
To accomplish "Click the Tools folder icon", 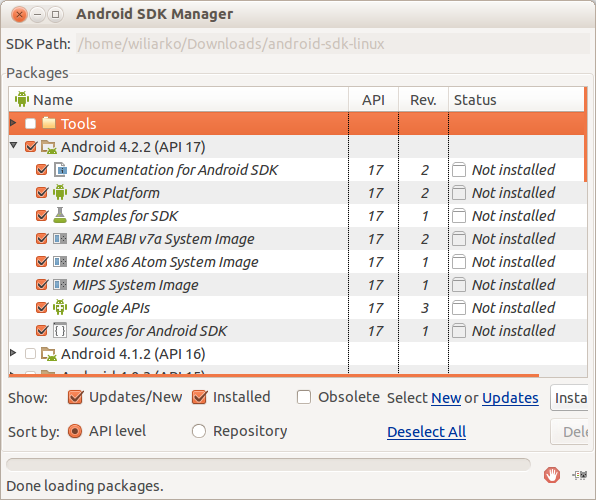I will (49, 123).
